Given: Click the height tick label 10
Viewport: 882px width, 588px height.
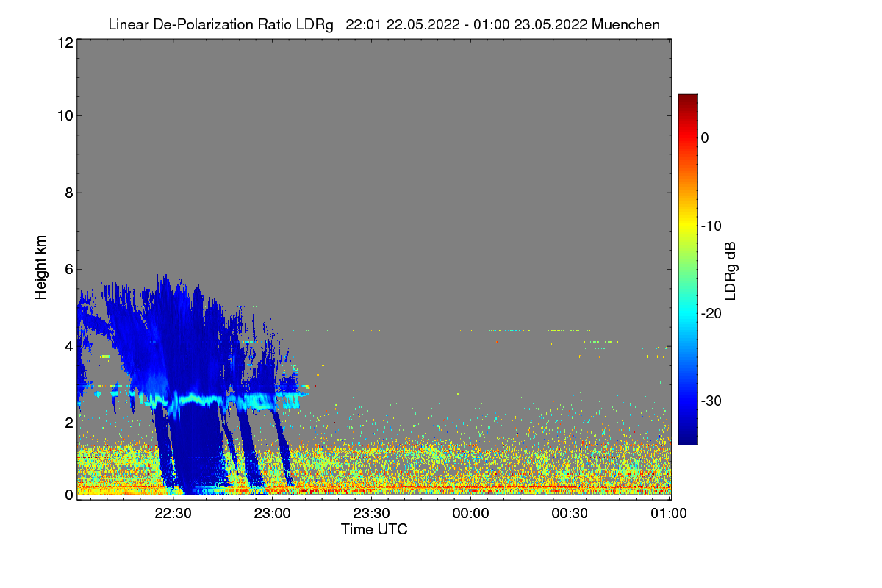Looking at the screenshot, I should click(x=64, y=115).
